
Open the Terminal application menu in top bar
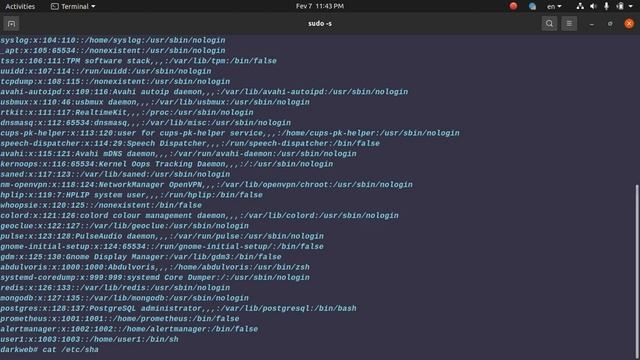pos(73,6)
